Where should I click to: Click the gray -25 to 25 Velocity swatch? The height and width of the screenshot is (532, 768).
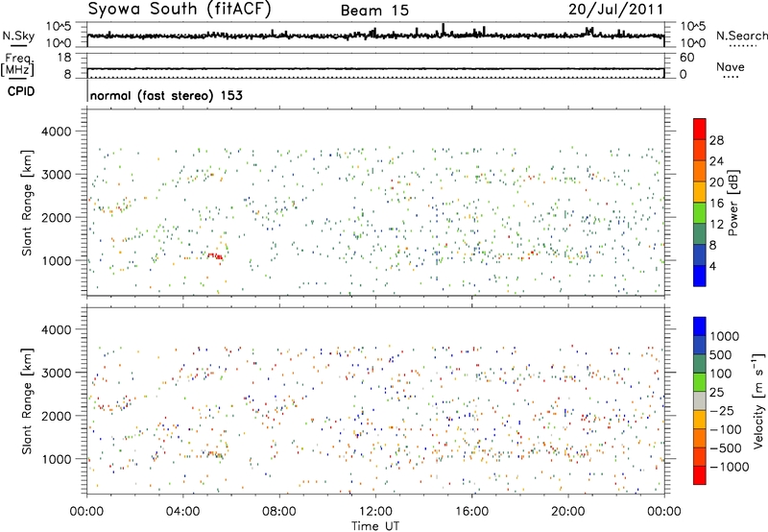pyautogui.click(x=700, y=401)
